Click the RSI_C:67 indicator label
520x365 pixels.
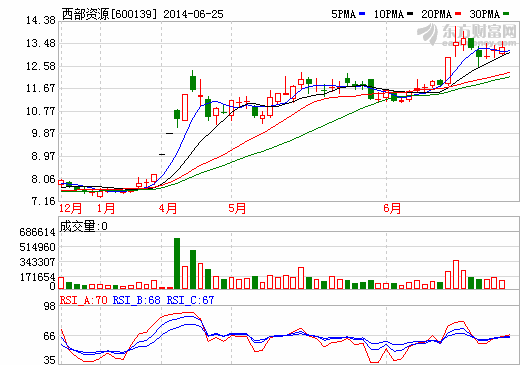(190, 300)
